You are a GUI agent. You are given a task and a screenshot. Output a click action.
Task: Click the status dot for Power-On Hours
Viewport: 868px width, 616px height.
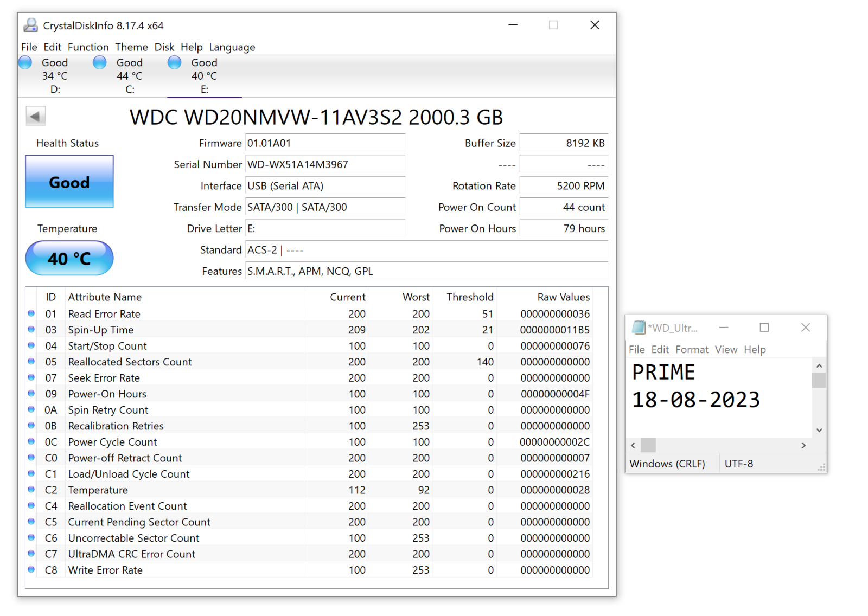[31, 394]
